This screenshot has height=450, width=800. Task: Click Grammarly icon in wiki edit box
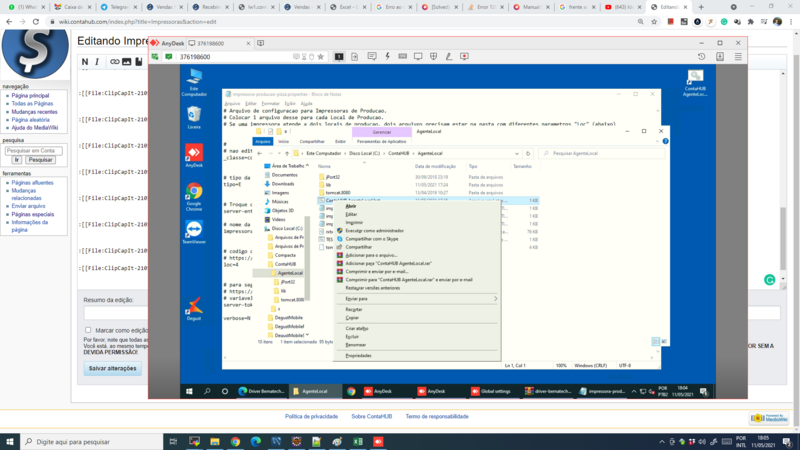pyautogui.click(x=769, y=280)
